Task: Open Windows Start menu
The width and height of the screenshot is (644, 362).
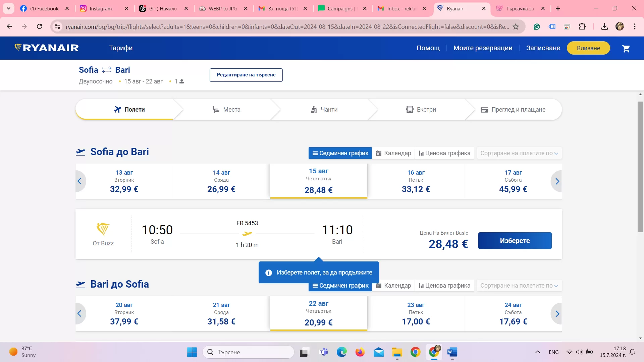Action: [192, 352]
